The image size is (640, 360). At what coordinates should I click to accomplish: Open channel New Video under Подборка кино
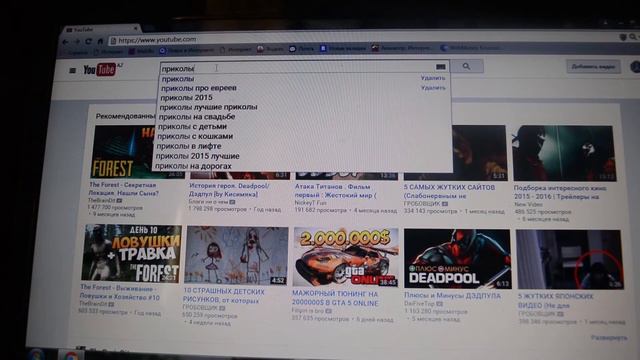coord(528,204)
